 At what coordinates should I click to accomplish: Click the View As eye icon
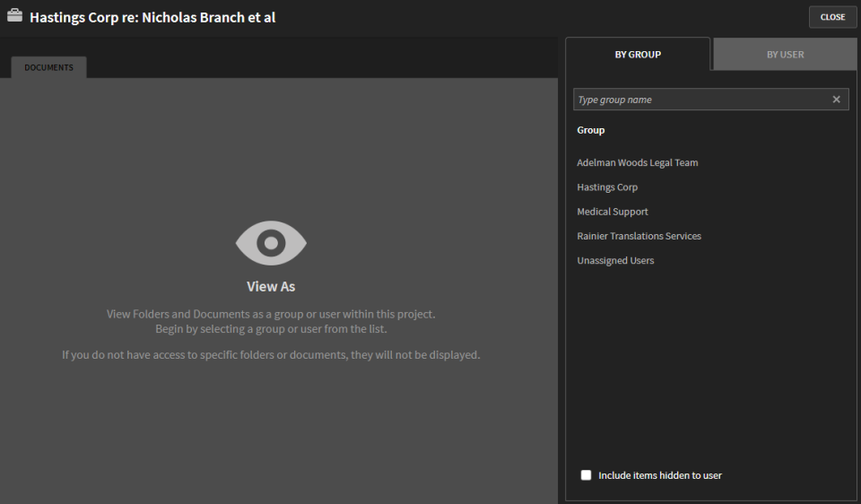click(x=271, y=243)
